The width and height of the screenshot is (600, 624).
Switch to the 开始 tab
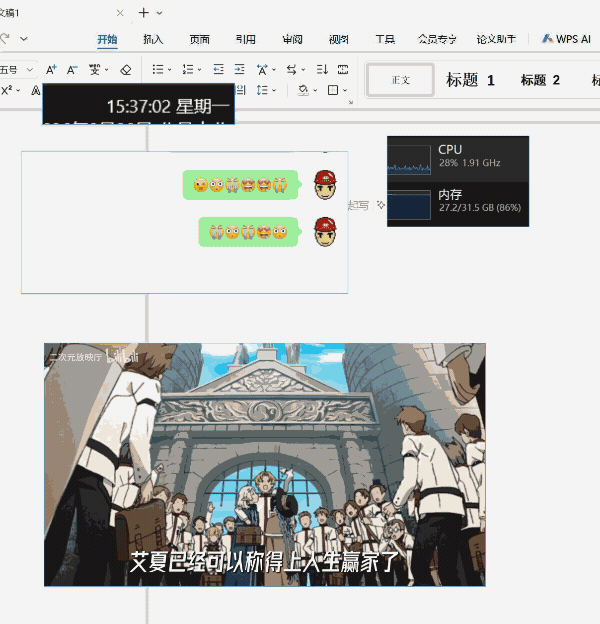[x=107, y=39]
